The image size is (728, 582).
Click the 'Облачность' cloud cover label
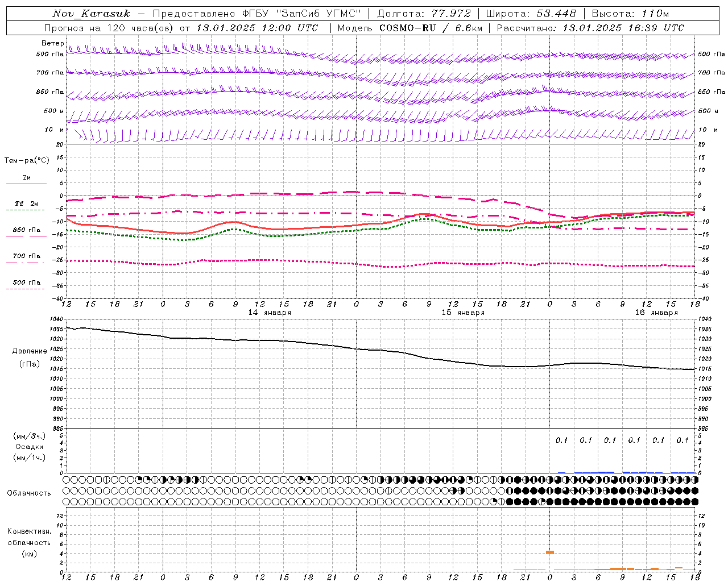pos(29,493)
